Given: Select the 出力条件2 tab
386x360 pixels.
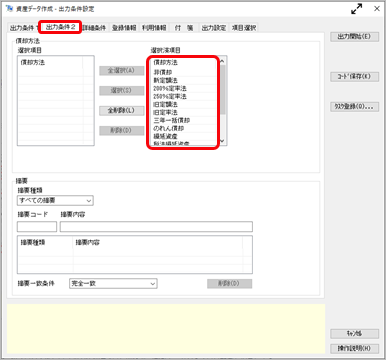Looking at the screenshot, I should point(60,27).
